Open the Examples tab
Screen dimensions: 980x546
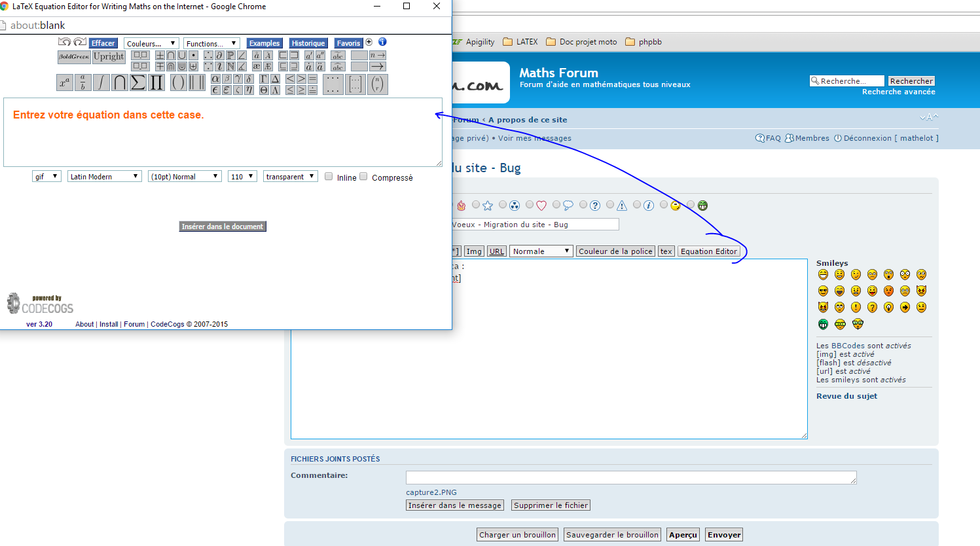pyautogui.click(x=264, y=43)
